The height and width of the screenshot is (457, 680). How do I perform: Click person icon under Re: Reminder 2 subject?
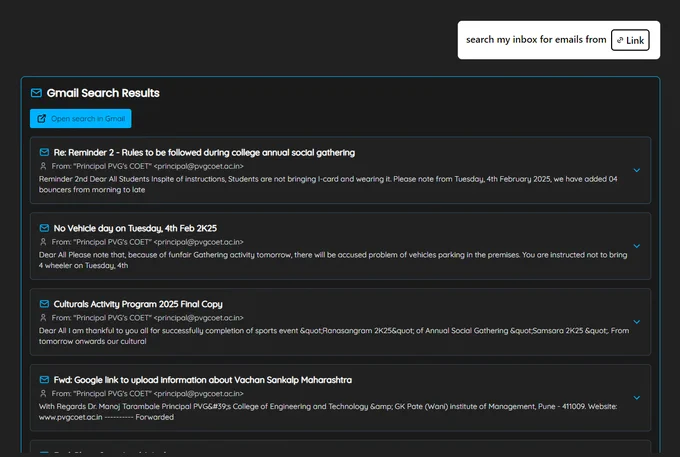(43, 166)
